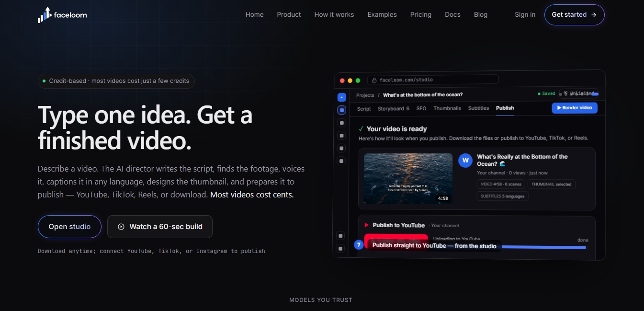644x311 pixels.
Task: Open the Product nav item
Action: click(x=289, y=14)
